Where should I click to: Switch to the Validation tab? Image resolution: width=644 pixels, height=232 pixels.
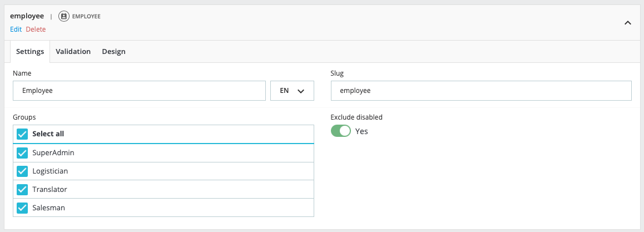coord(73,52)
